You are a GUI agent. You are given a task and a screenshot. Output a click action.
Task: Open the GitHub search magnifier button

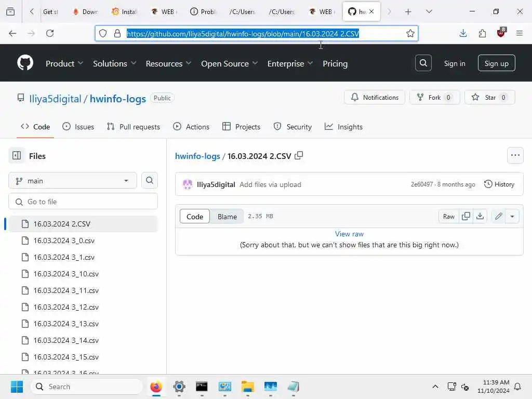click(x=423, y=63)
